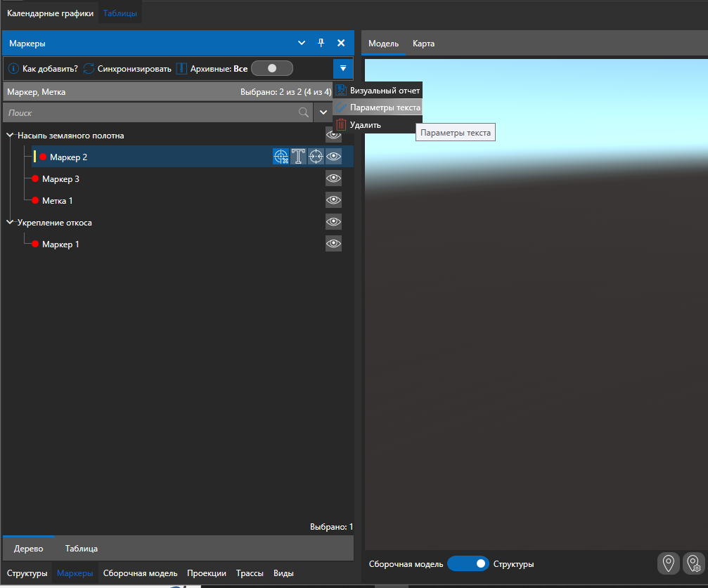Hide Метка 1 using its eye icon

pyautogui.click(x=333, y=201)
